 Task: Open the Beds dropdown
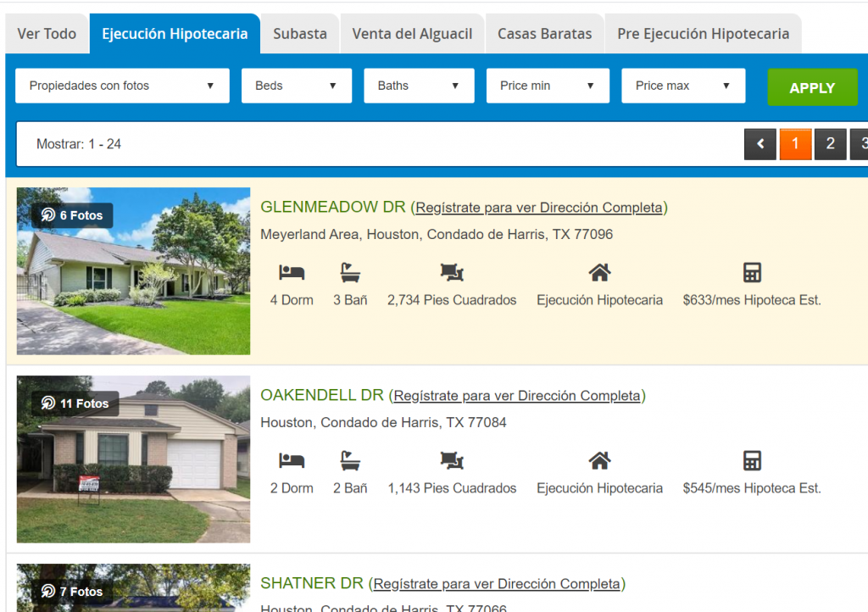tap(296, 85)
